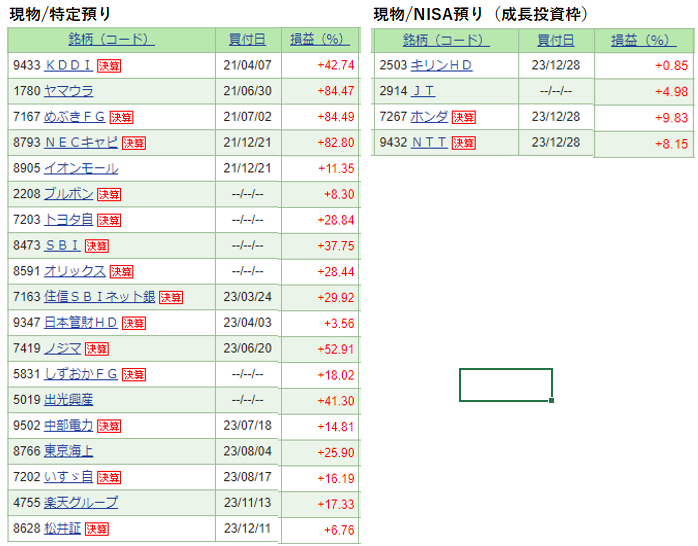The image size is (698, 546).
Task: Select the +52.91 profit value for ノジマ
Action: 336,349
